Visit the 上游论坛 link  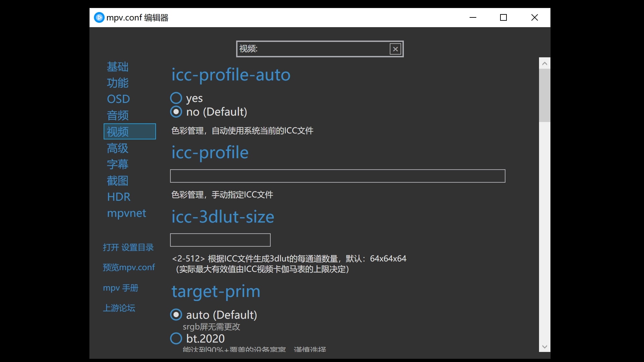[119, 308]
